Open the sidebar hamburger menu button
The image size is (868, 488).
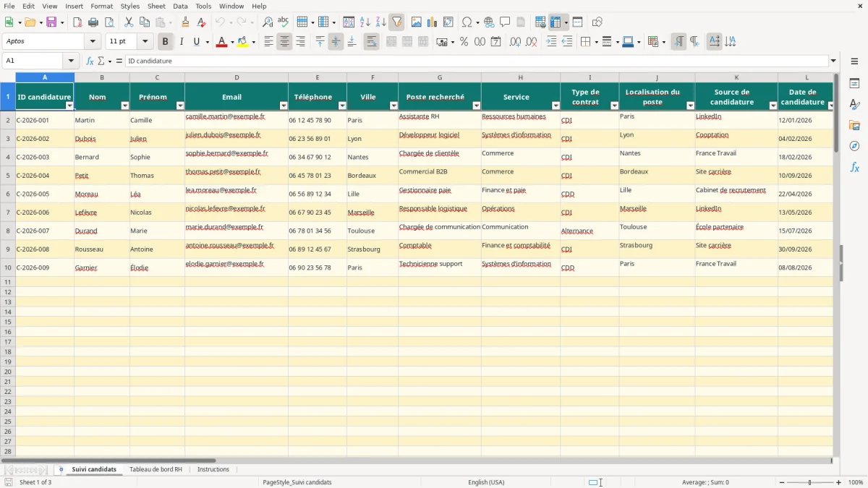click(x=854, y=61)
